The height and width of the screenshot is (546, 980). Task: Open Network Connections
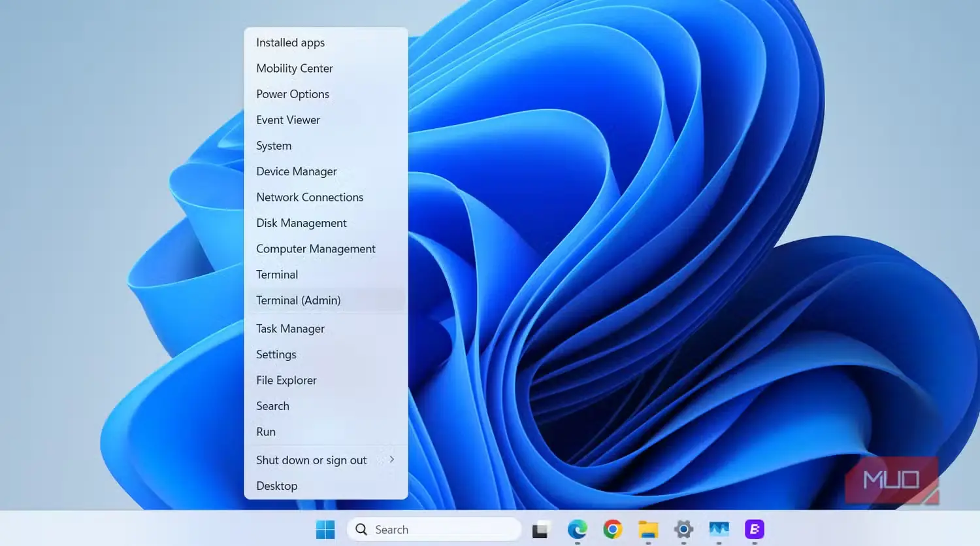point(326,197)
